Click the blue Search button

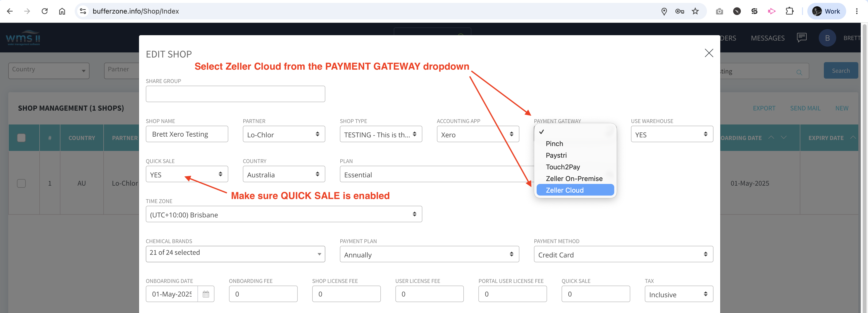click(x=841, y=71)
